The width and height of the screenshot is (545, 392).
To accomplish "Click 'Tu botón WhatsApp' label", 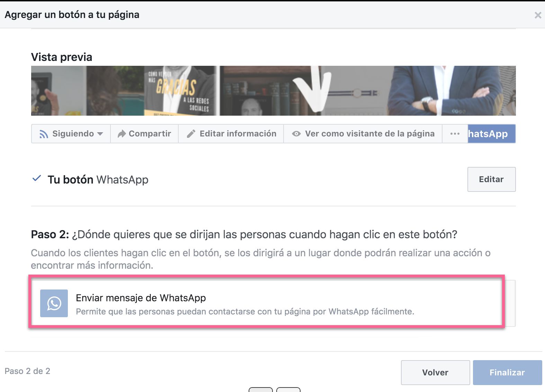I will click(x=98, y=180).
